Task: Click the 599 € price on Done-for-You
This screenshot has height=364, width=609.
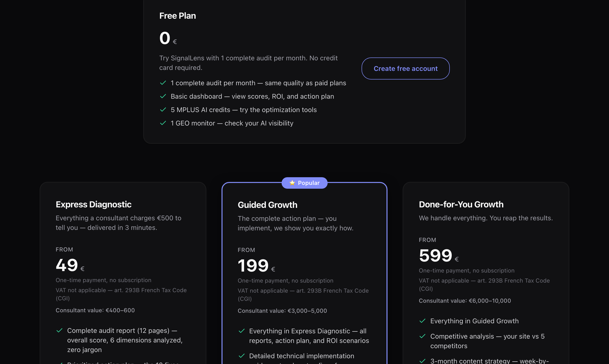Action: [x=439, y=256]
